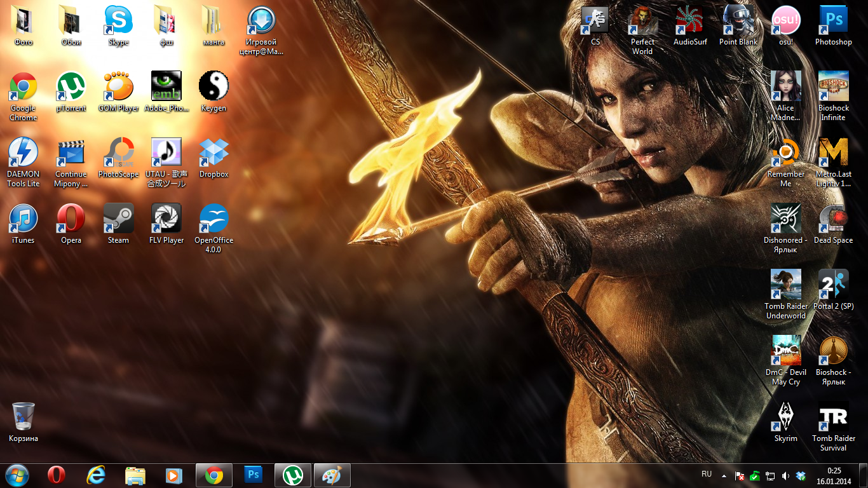
Task: Open Action Center flag tray icon
Action: (740, 475)
